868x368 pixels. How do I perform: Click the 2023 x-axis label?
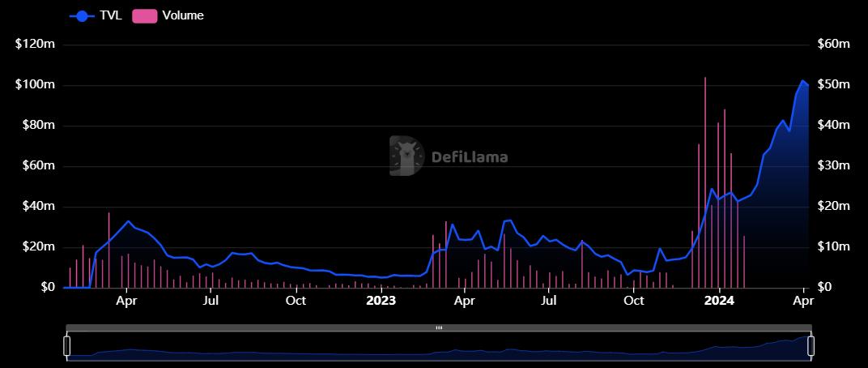381,301
